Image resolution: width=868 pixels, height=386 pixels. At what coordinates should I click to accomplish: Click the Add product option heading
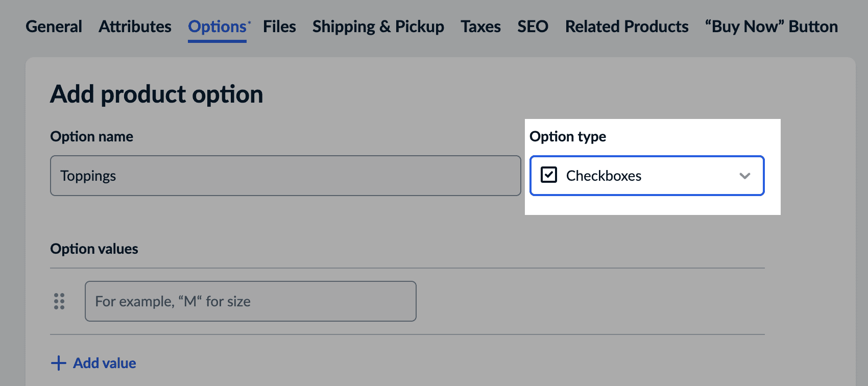point(156,94)
